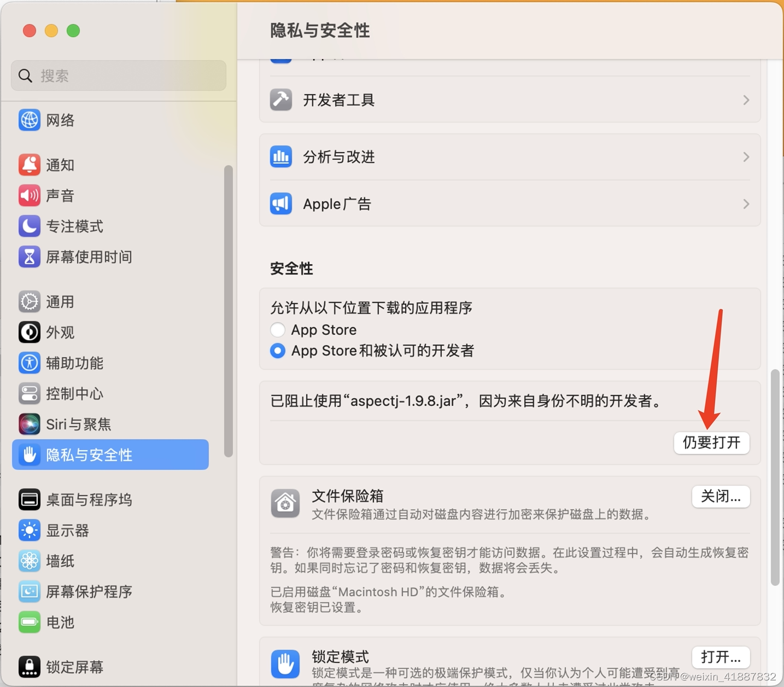Click the Lockdown Mode 打开... button

(721, 657)
